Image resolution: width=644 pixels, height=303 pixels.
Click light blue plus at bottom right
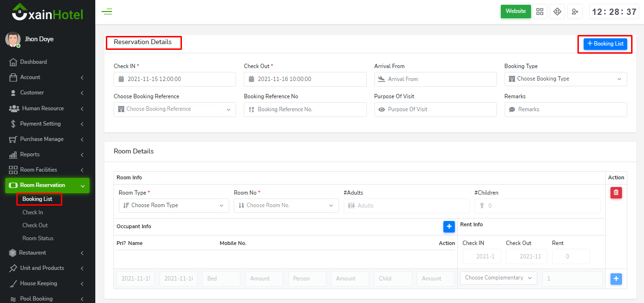tap(616, 279)
